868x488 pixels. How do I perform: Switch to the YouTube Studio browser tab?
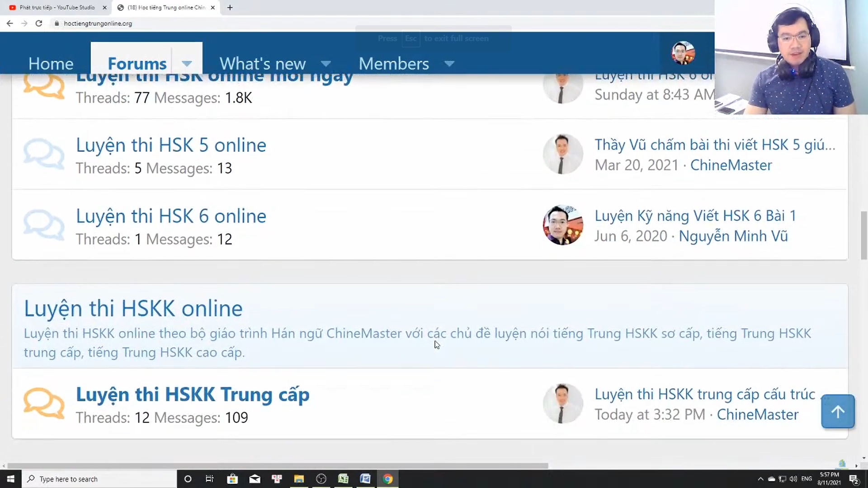[x=57, y=8]
